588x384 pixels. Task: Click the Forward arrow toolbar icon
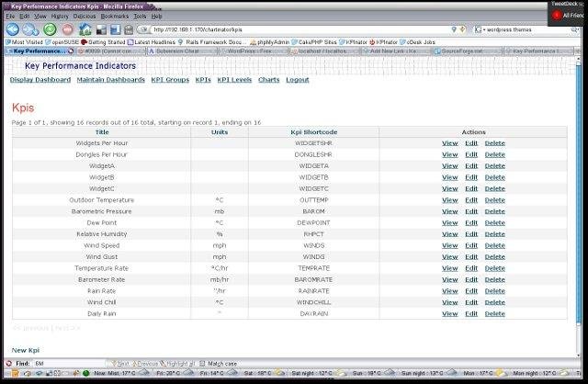(x=30, y=29)
